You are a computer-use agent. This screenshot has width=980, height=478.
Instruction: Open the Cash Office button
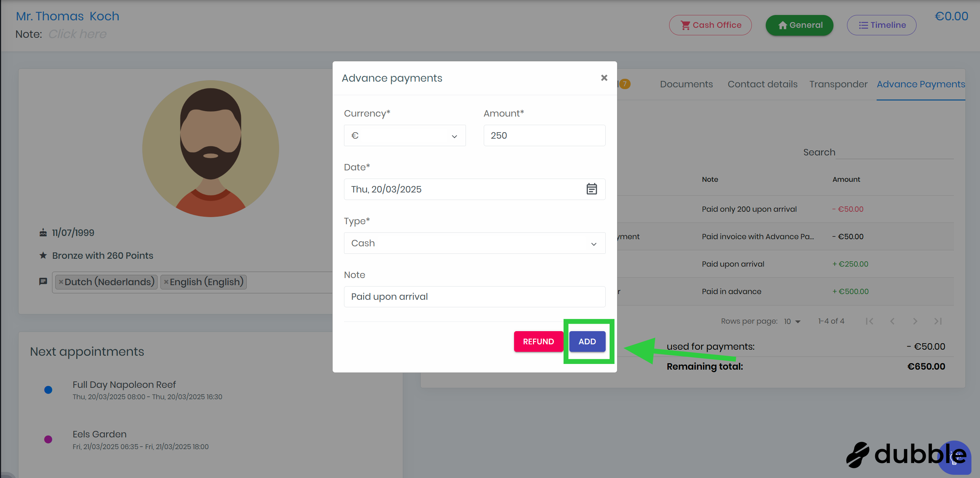pos(710,25)
